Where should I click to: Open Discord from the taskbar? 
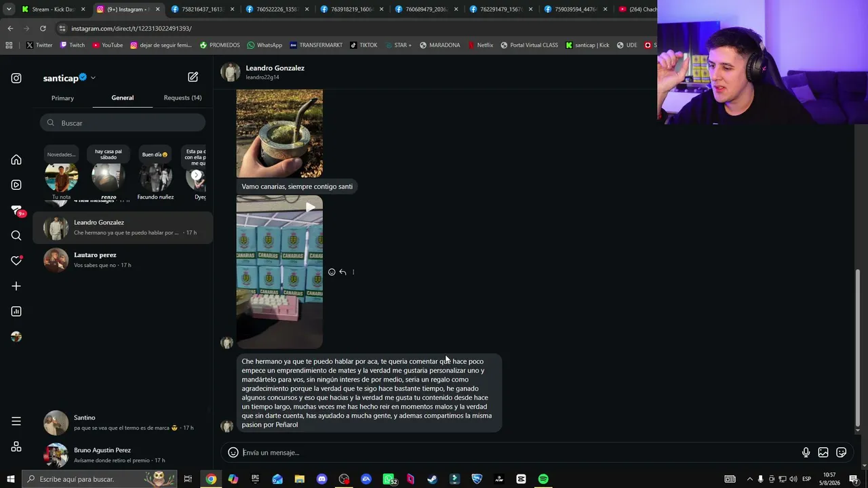(x=321, y=479)
